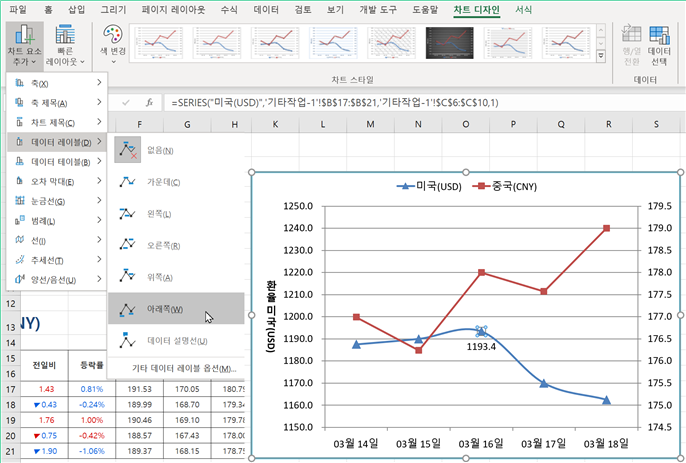
Task: Open the 개발 도구 tab
Action: pos(378,9)
